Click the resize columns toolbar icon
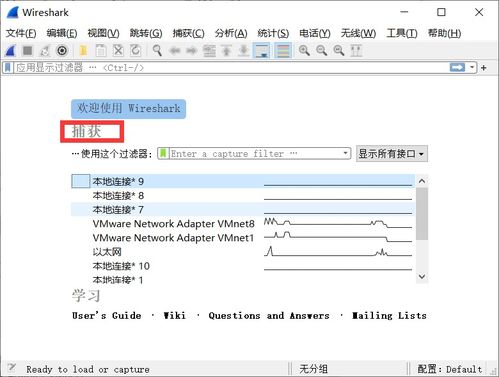 356,51
